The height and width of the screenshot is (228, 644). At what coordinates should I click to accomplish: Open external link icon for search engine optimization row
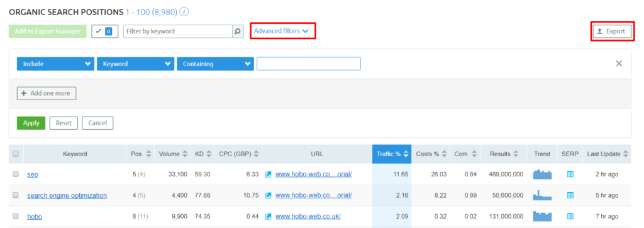[x=268, y=195]
